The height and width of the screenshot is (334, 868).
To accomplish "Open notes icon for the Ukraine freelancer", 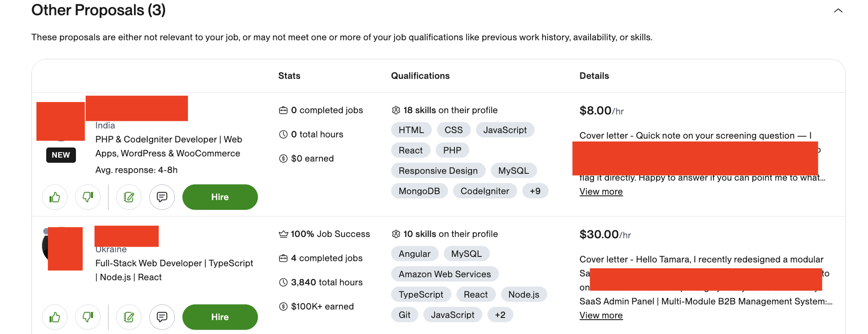I will click(x=129, y=317).
